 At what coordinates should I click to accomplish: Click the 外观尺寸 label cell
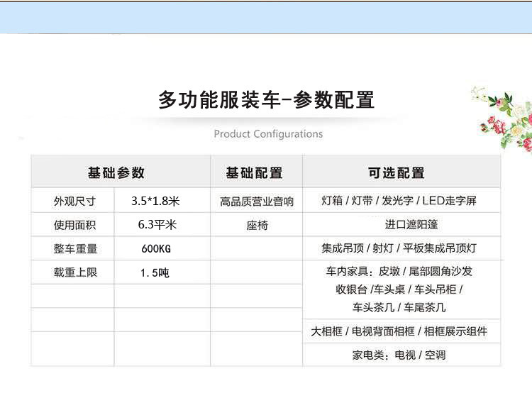coord(72,201)
